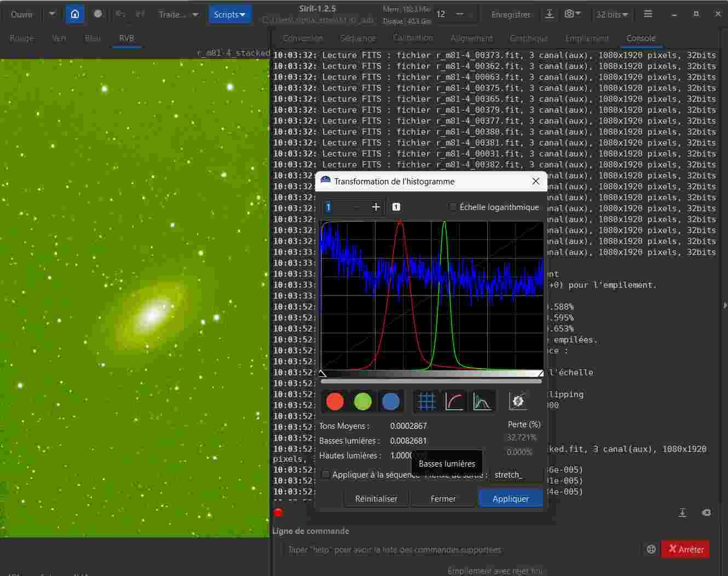728x576 pixels.
Task: Click the Appliquer button
Action: coord(510,498)
